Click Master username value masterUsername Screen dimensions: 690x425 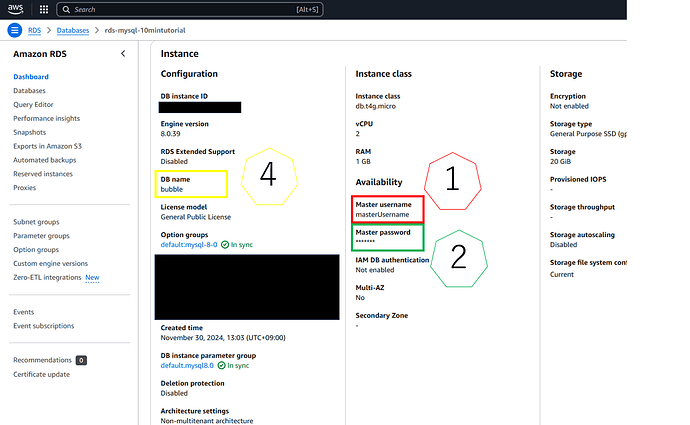click(x=382, y=214)
